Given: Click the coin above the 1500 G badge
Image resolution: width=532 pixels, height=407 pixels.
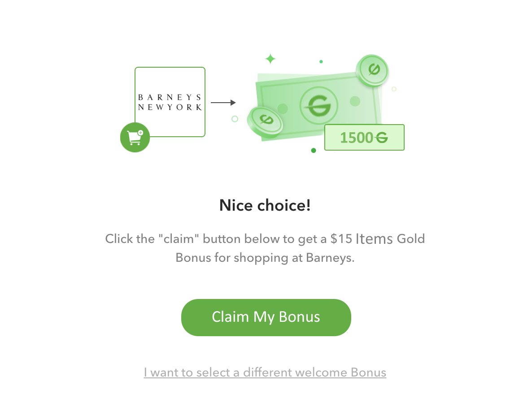Looking at the screenshot, I should (x=373, y=70).
